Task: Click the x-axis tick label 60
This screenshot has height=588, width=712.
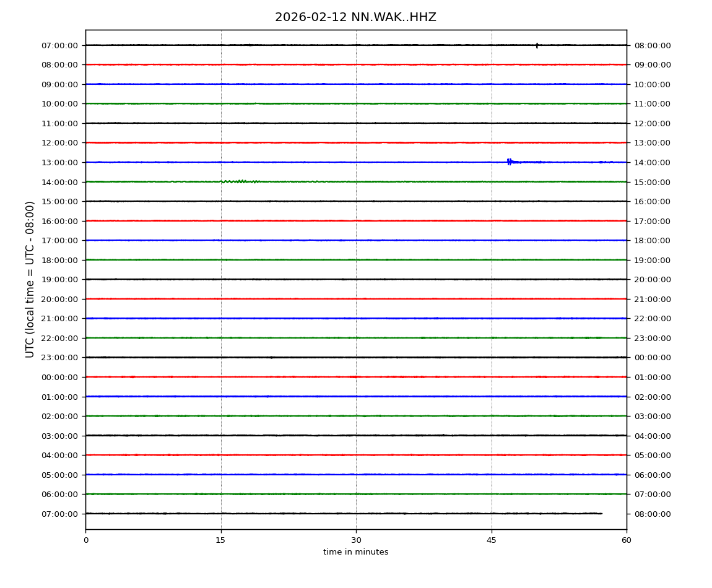Action: [627, 540]
